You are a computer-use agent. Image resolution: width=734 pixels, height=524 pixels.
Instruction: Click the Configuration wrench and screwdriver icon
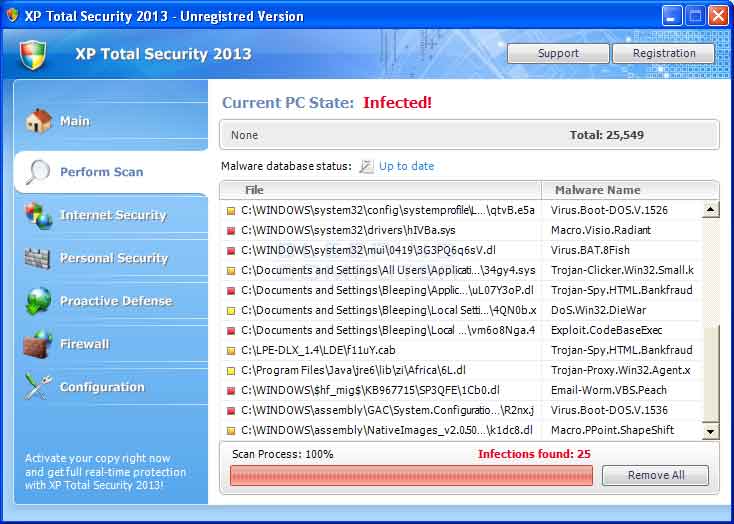(38, 387)
